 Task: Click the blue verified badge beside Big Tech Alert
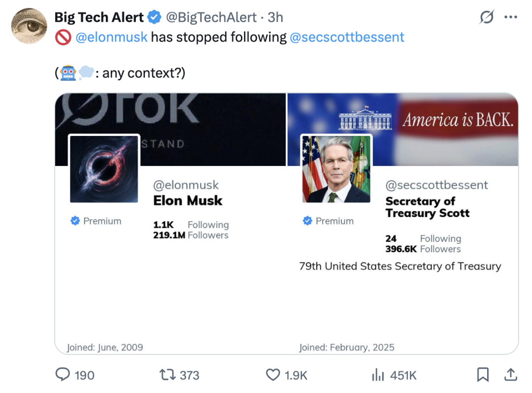[154, 18]
